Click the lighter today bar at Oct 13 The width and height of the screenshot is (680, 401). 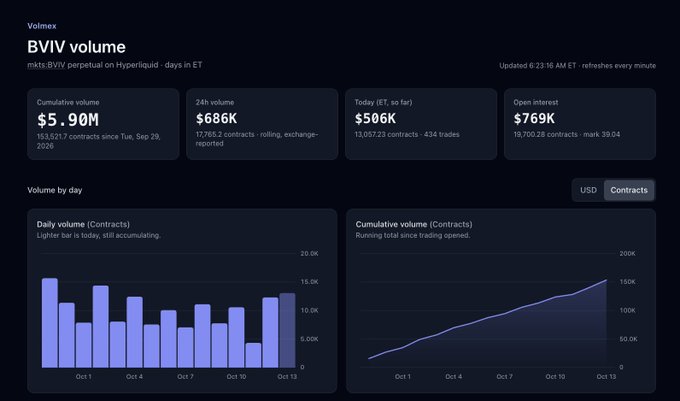[287, 330]
